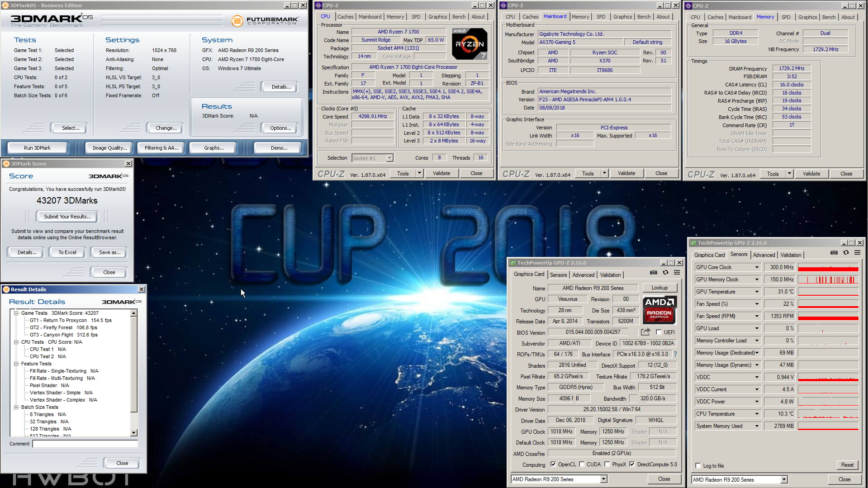Toggle the DirectCompute 5.0 checkbox
This screenshot has height=488, width=868.
pyautogui.click(x=632, y=464)
